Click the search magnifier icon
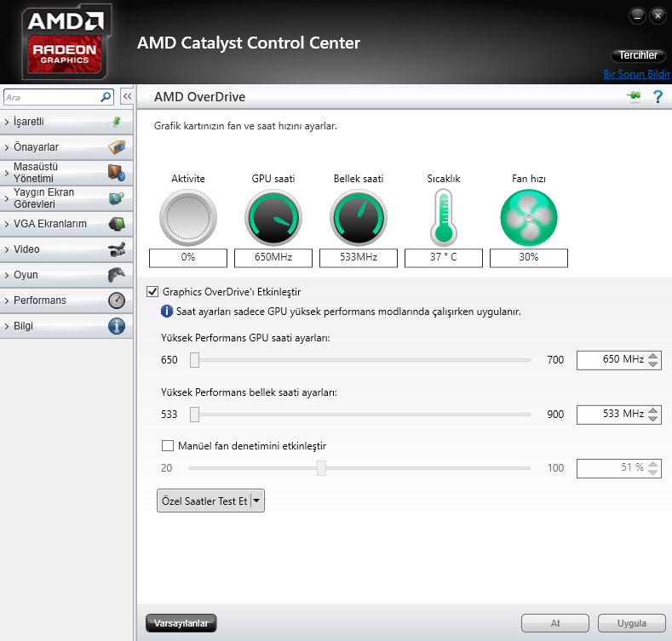The height and width of the screenshot is (641, 672). point(106,97)
